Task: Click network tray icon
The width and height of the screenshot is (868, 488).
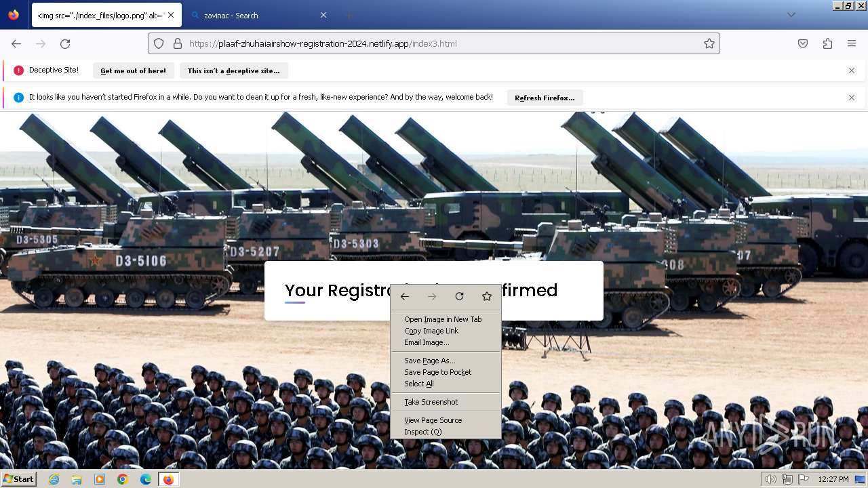Action: point(787,479)
